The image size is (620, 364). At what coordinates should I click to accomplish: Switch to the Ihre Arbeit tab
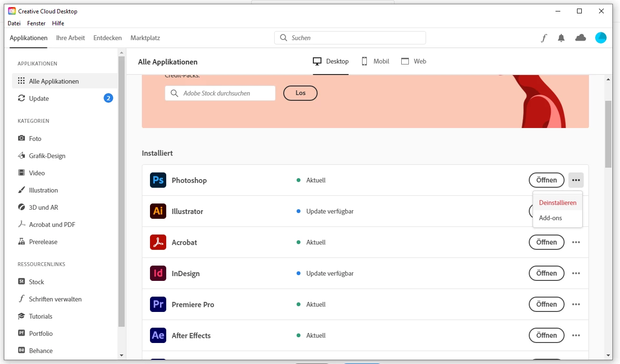70,38
